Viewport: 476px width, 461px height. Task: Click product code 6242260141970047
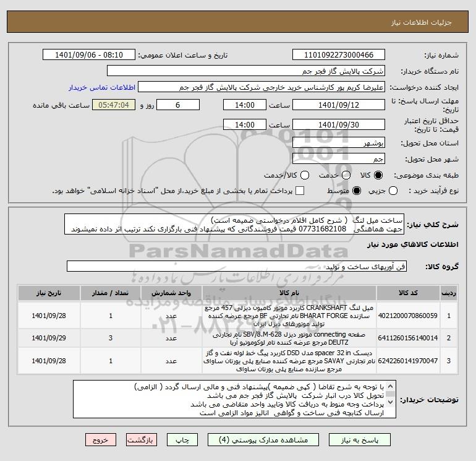coord(408,361)
